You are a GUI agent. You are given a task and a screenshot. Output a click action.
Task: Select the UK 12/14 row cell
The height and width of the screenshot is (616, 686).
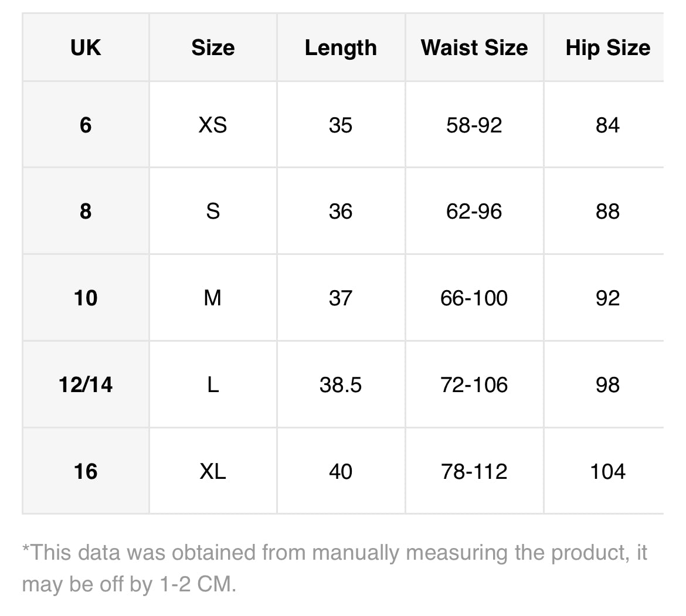click(x=86, y=384)
